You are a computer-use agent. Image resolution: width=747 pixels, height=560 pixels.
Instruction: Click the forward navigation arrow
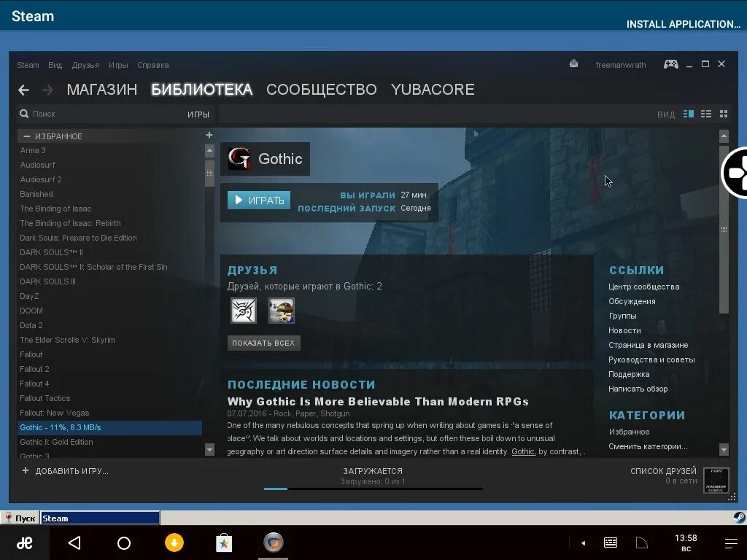pyautogui.click(x=47, y=90)
